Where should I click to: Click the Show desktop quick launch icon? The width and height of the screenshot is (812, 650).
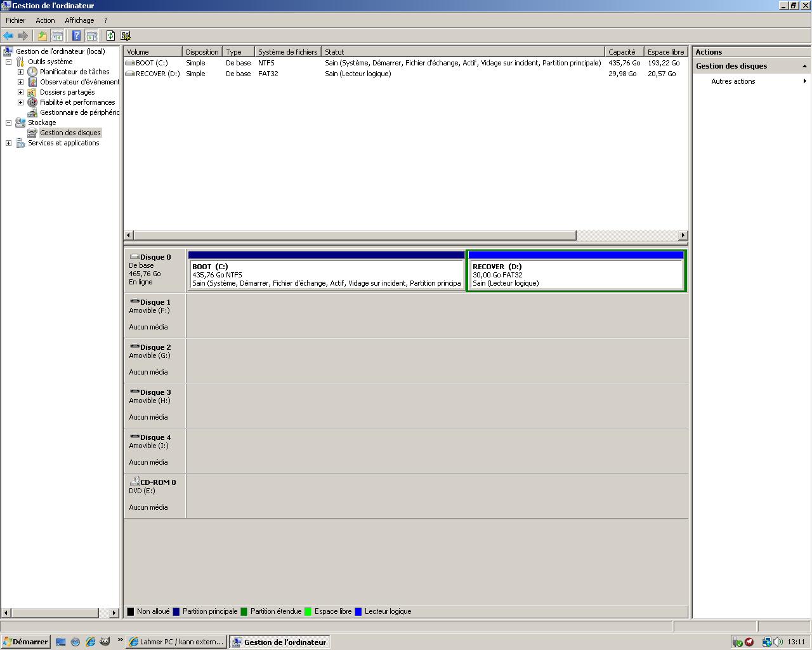tap(61, 642)
